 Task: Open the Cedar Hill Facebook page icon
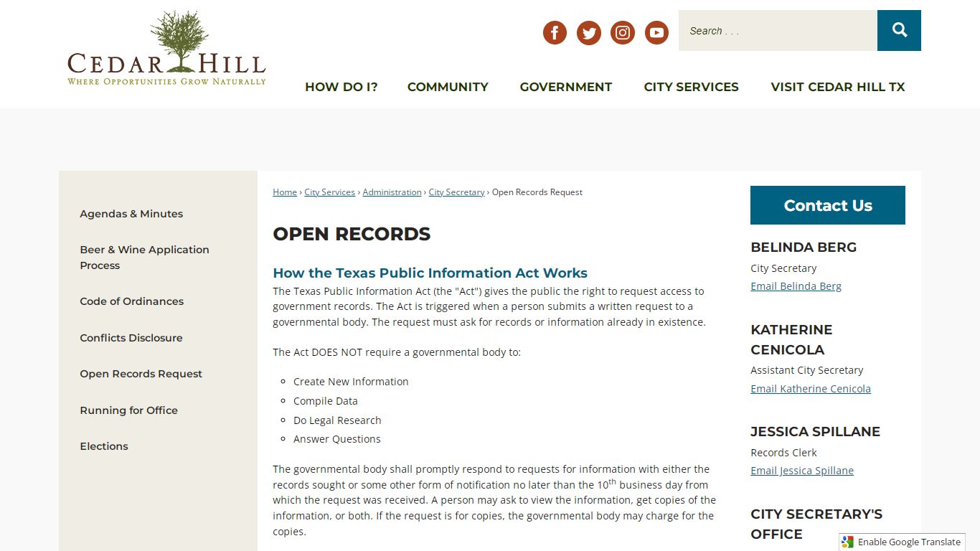pyautogui.click(x=555, y=32)
